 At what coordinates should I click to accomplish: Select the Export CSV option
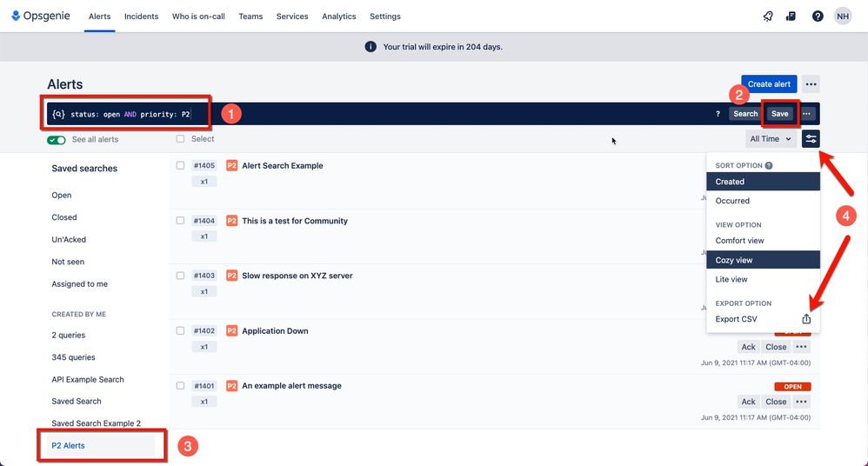[763, 319]
